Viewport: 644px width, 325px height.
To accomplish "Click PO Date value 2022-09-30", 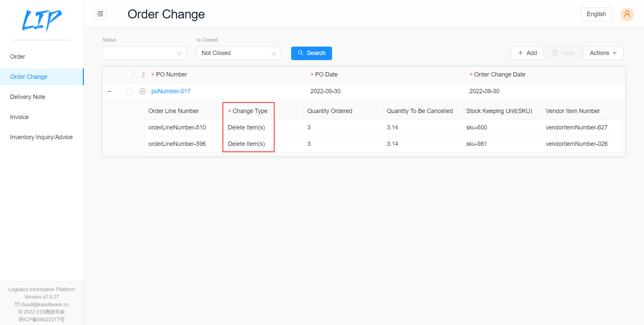I will pos(325,91).
